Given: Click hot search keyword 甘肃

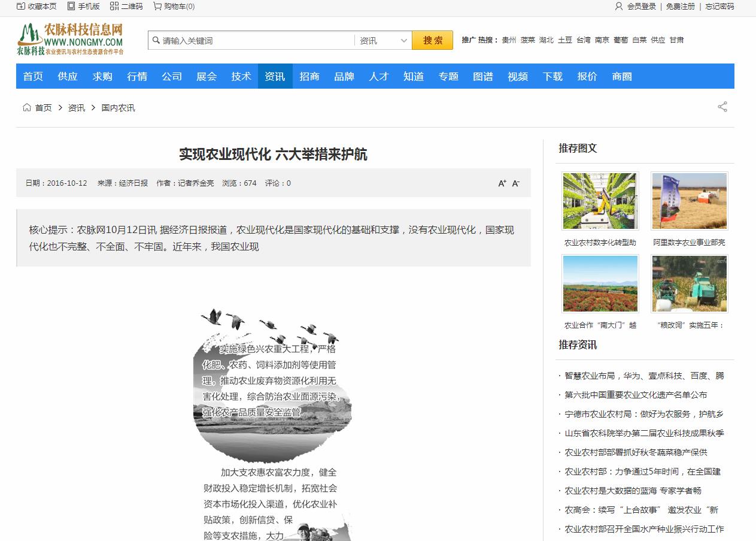Looking at the screenshot, I should coord(676,40).
